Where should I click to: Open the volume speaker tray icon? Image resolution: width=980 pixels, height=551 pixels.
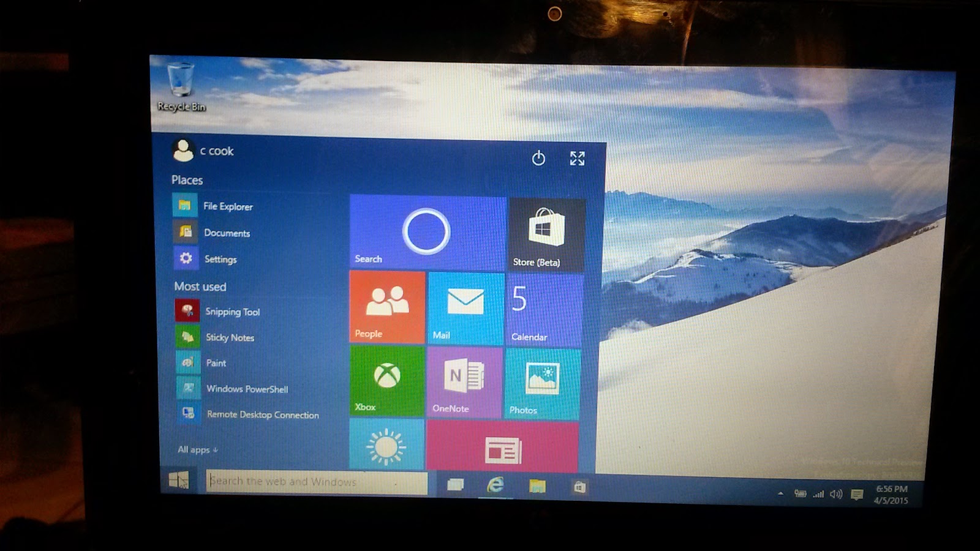836,494
